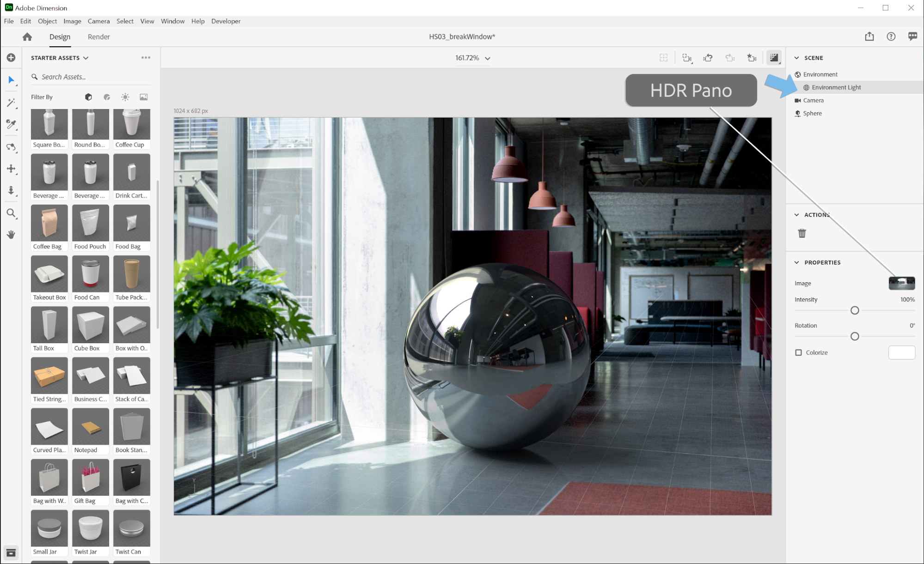Click the Delete action button in ACTIONS
The image size is (924, 564).
[x=802, y=233]
